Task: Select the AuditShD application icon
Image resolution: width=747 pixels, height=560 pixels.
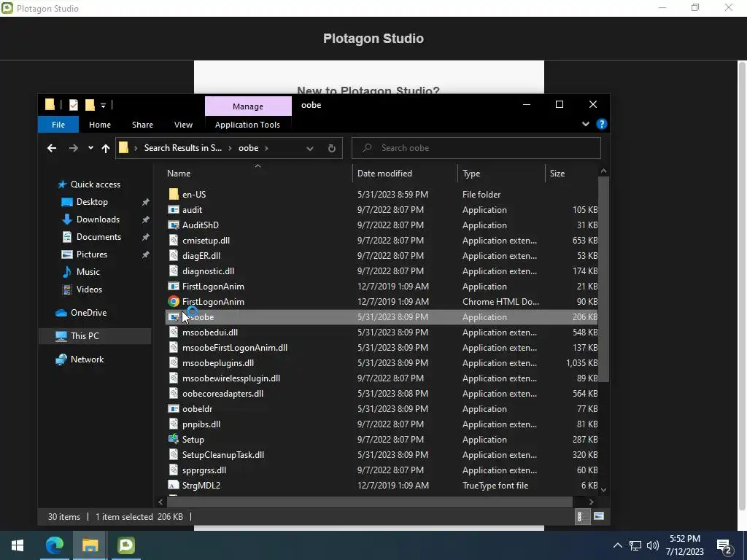Action: pos(174,225)
